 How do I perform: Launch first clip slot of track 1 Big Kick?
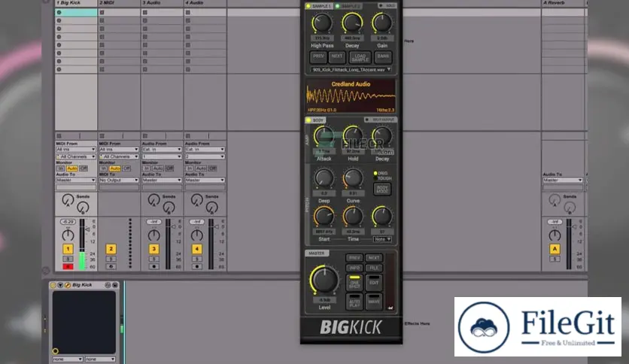coord(59,13)
